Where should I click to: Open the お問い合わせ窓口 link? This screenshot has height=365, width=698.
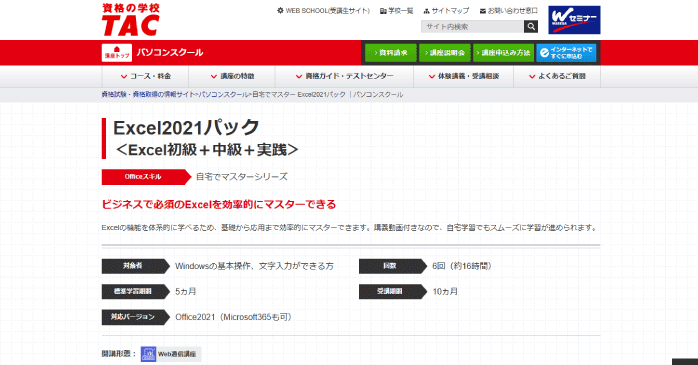point(509,11)
